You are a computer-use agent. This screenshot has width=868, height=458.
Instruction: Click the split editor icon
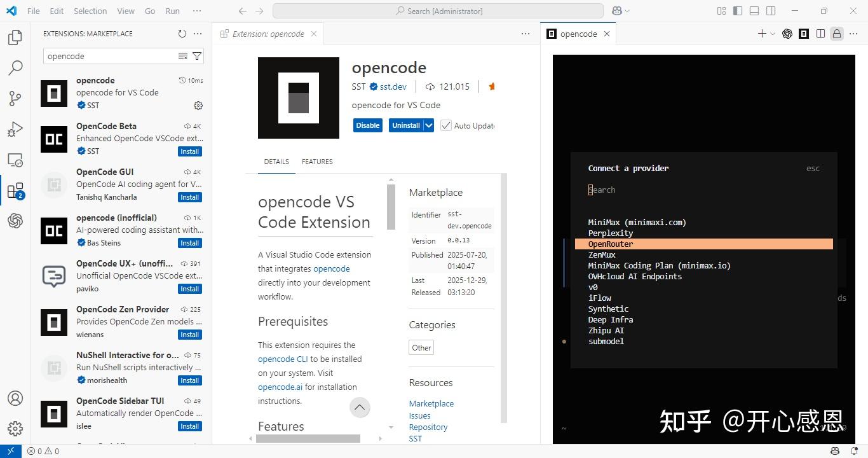point(820,34)
